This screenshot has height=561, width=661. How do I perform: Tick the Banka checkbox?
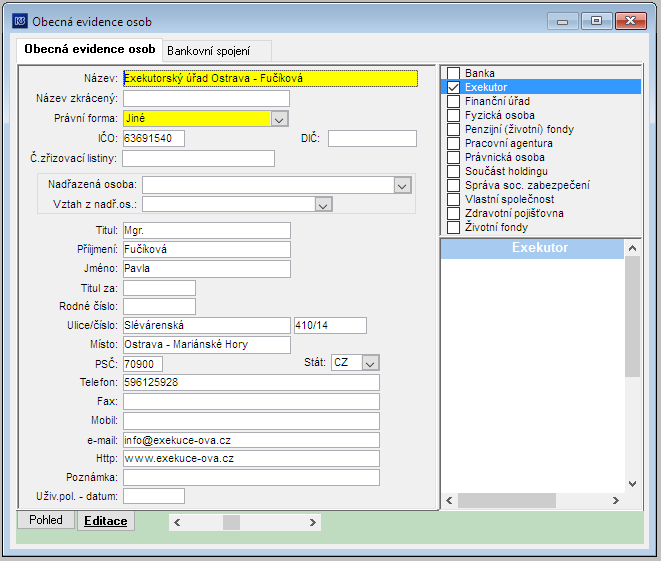[x=453, y=73]
